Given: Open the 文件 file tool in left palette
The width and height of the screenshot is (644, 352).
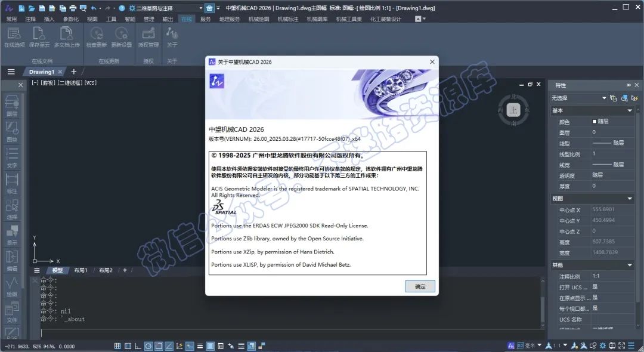Looking at the screenshot, I should coord(12,312).
